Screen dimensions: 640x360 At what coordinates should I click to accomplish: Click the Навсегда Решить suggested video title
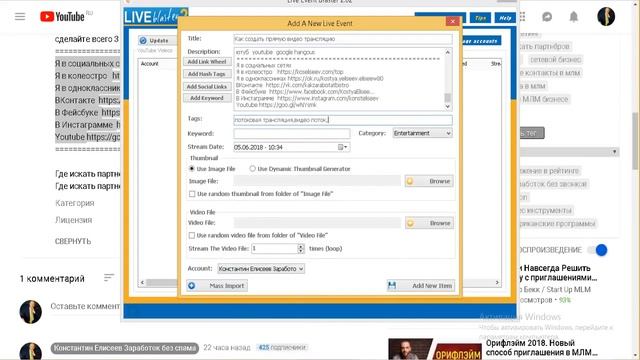click(559, 273)
